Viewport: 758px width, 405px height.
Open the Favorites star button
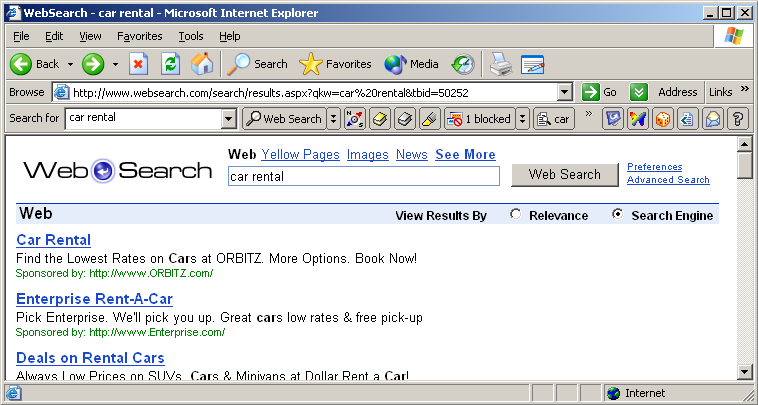(x=335, y=64)
